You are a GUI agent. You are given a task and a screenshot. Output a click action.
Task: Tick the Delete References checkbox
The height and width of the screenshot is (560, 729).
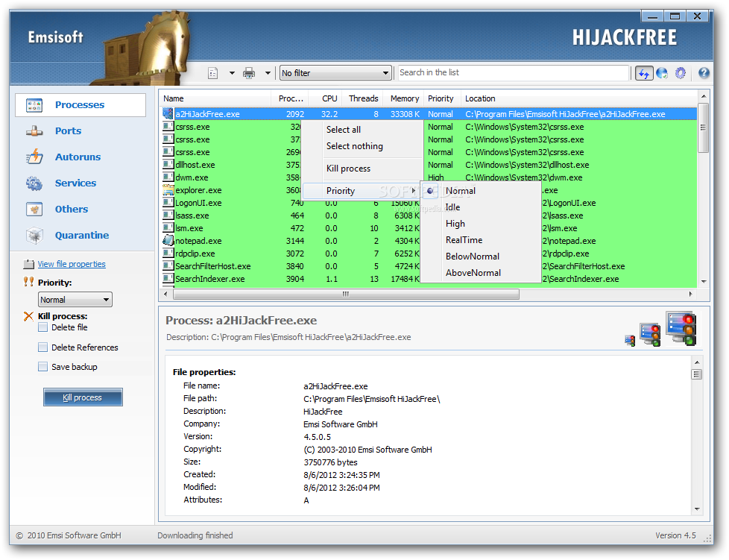coord(42,347)
